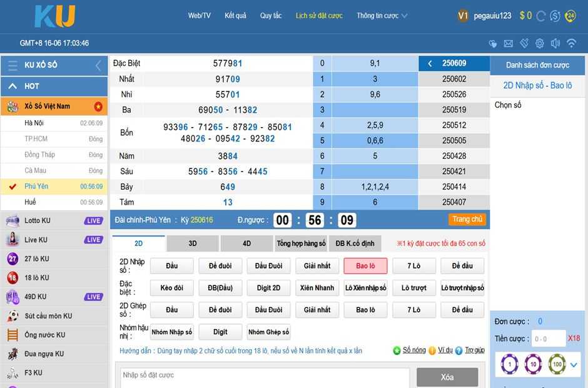
Task: Select Lô Xiên nhập số bet type
Action: (366, 288)
